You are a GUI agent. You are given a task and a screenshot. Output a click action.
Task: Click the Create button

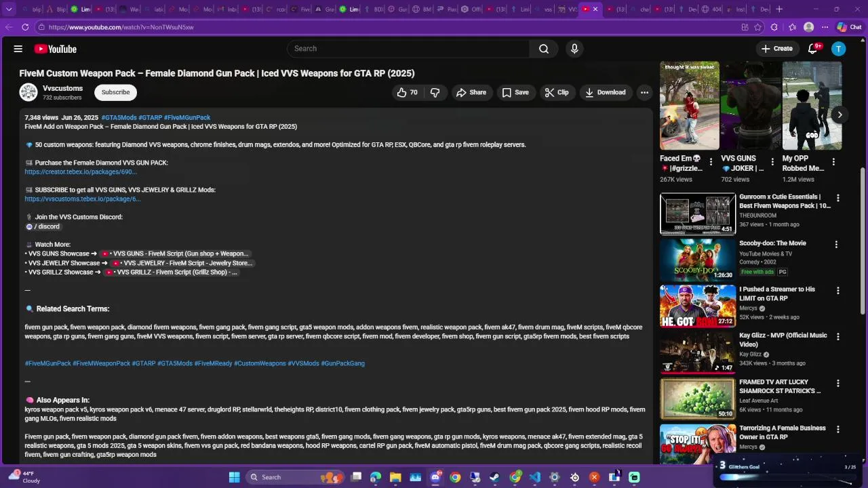pos(776,49)
